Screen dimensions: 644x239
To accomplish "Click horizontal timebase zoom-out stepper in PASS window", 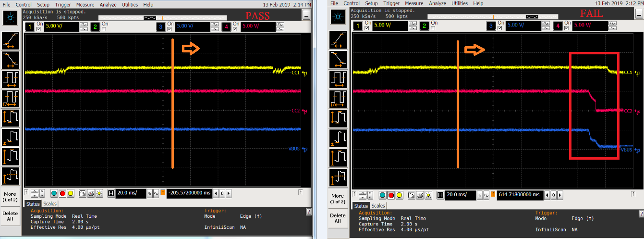I will [150, 193].
